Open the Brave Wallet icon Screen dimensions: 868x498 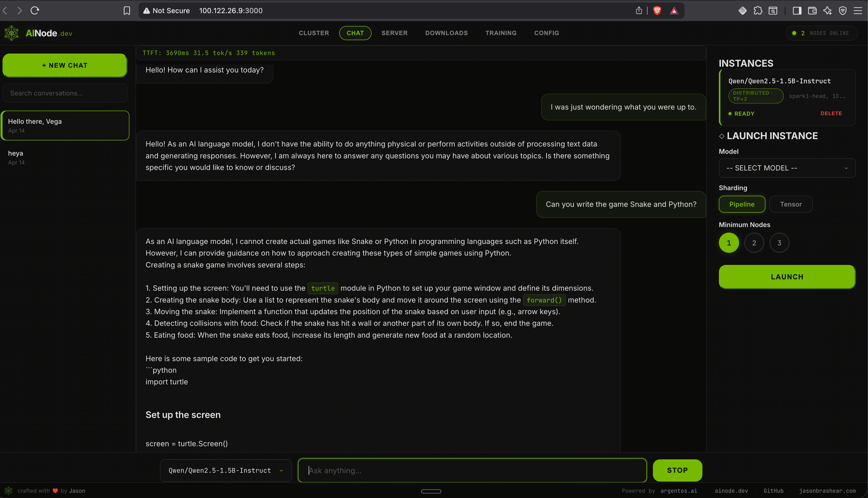point(812,11)
